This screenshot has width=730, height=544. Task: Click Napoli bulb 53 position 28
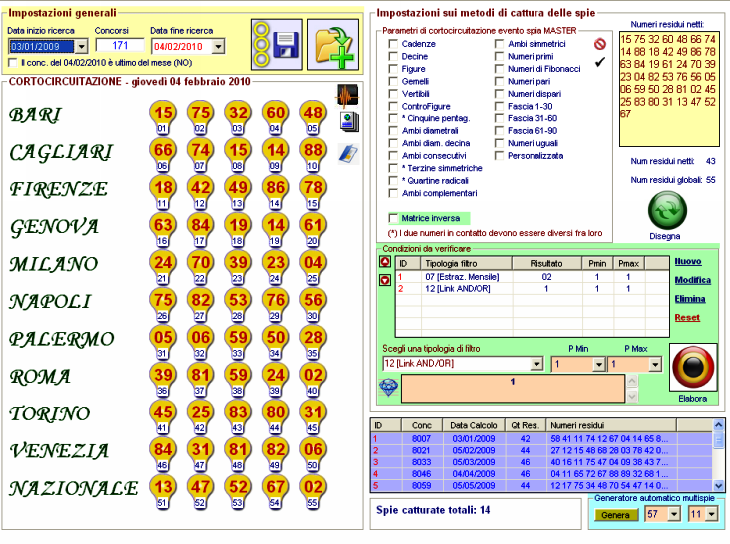[238, 304]
